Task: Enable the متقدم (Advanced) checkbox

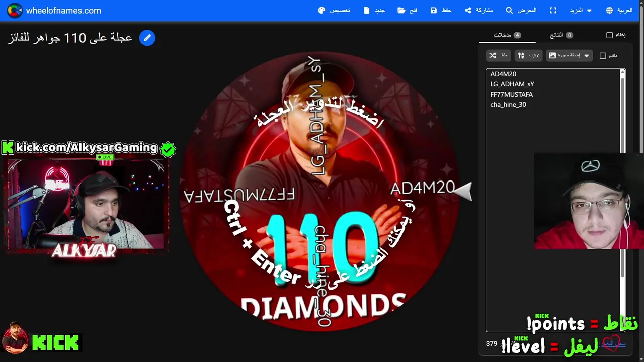Action: tap(603, 56)
